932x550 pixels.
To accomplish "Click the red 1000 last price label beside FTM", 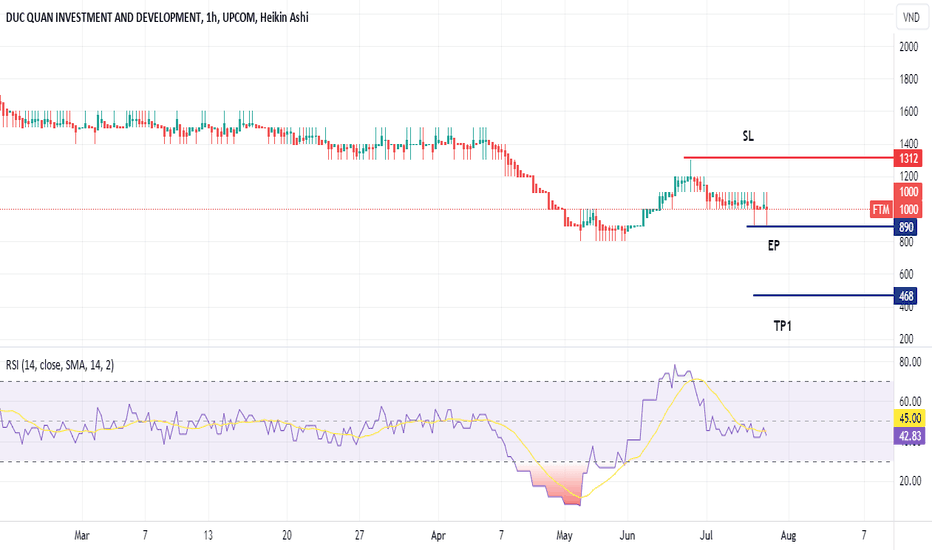I will [x=908, y=209].
